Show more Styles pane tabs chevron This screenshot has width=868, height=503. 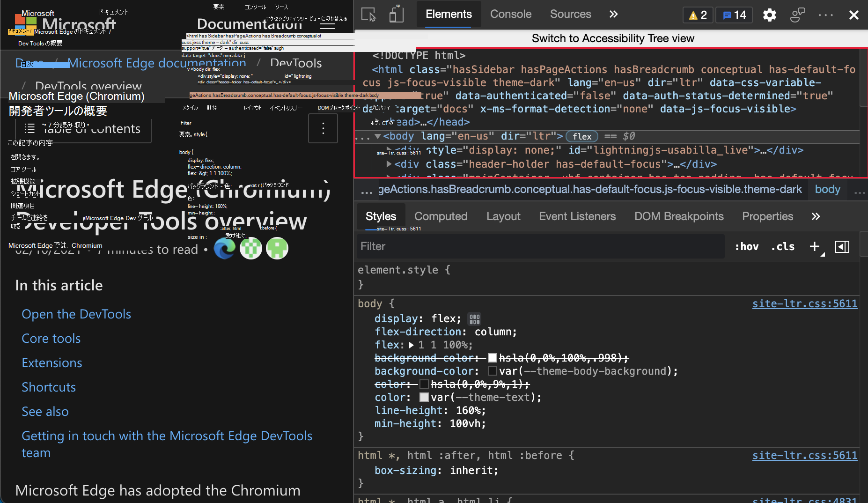tap(816, 216)
